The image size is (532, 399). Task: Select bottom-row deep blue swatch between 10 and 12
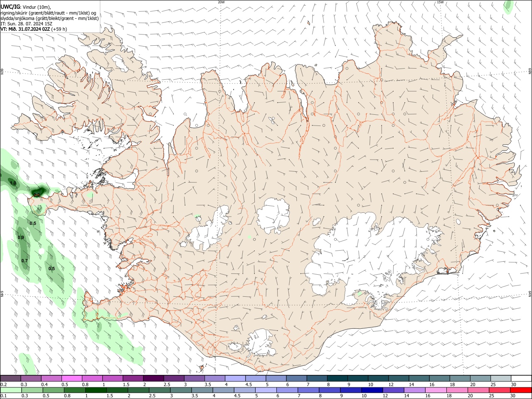point(372,390)
